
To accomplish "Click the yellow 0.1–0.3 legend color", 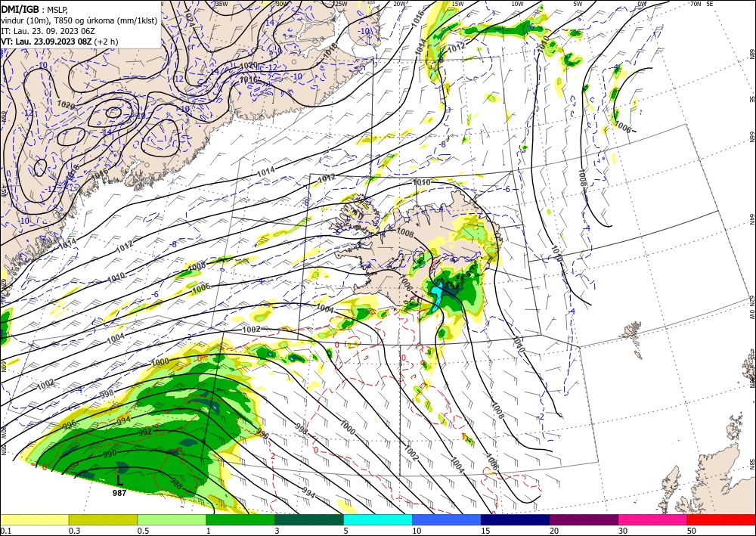I will click(34, 520).
